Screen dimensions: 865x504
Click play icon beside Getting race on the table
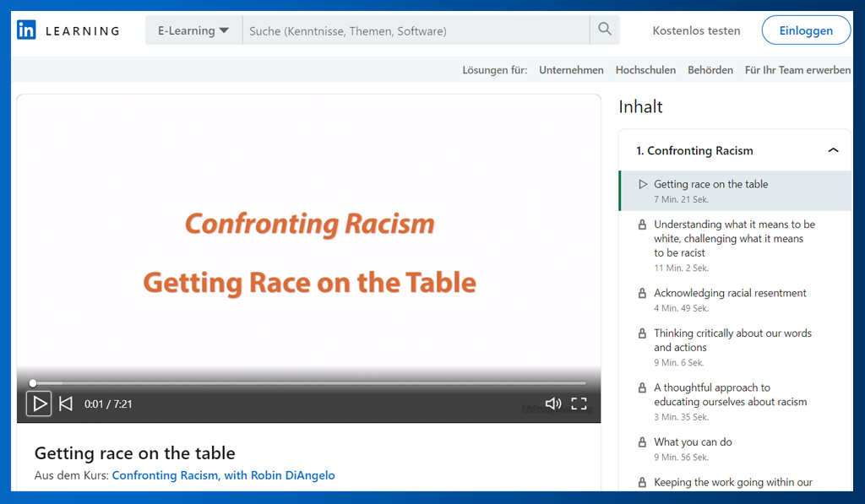point(643,184)
